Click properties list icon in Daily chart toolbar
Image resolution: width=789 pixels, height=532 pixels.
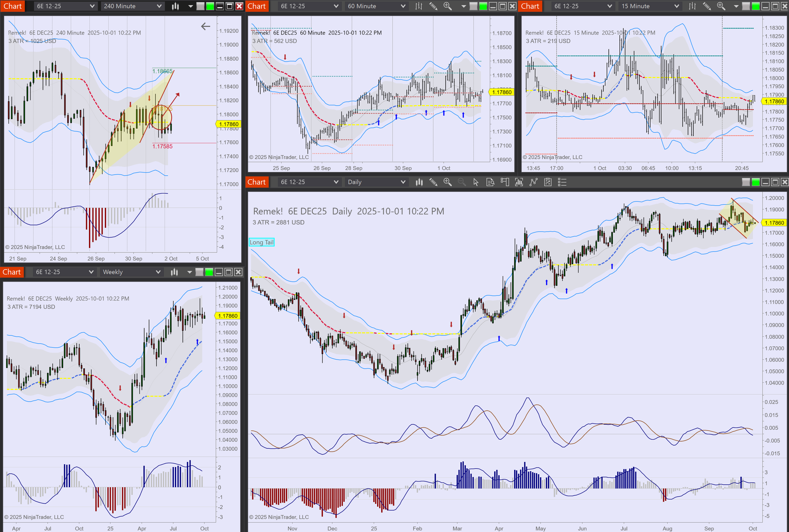(562, 182)
